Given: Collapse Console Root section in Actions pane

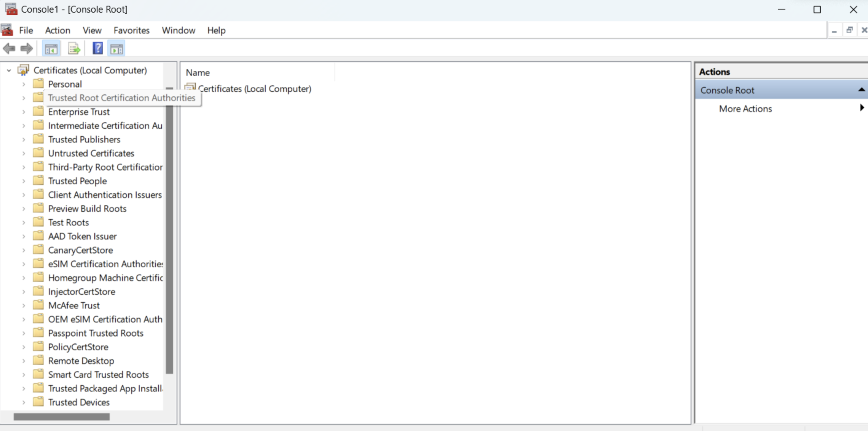Looking at the screenshot, I should [x=861, y=90].
